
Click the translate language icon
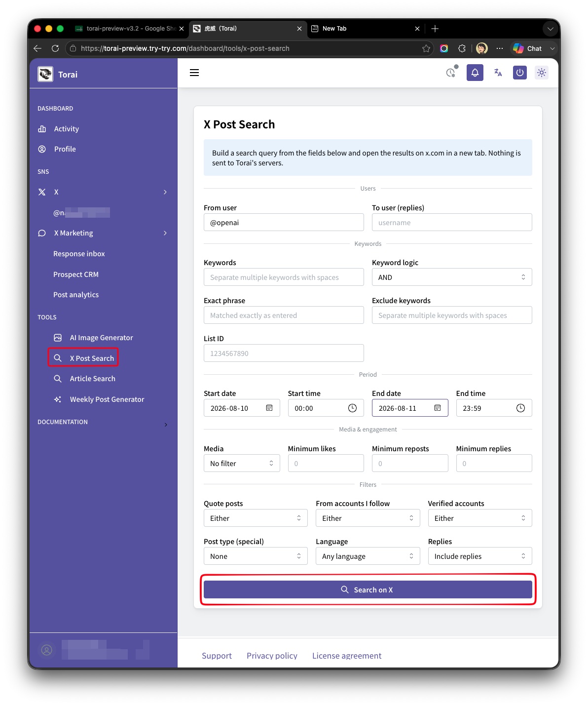click(x=498, y=73)
